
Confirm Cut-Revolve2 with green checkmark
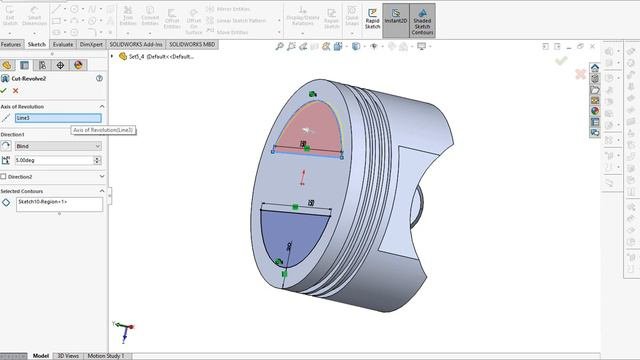click(4, 91)
